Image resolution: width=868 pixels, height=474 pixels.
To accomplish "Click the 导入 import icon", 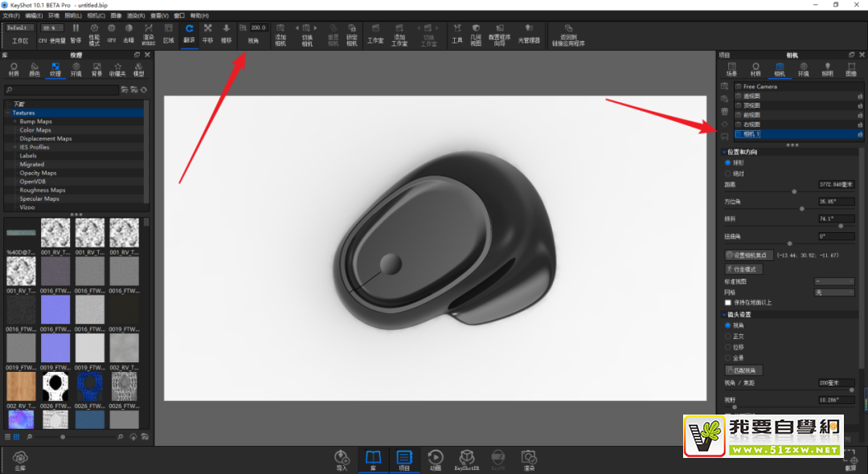I will click(x=342, y=460).
